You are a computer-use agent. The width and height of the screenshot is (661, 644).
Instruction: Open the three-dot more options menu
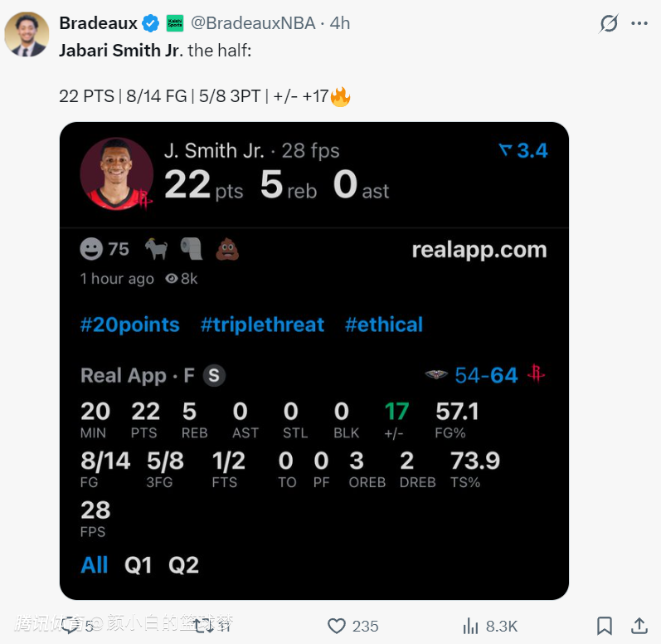[x=639, y=23]
